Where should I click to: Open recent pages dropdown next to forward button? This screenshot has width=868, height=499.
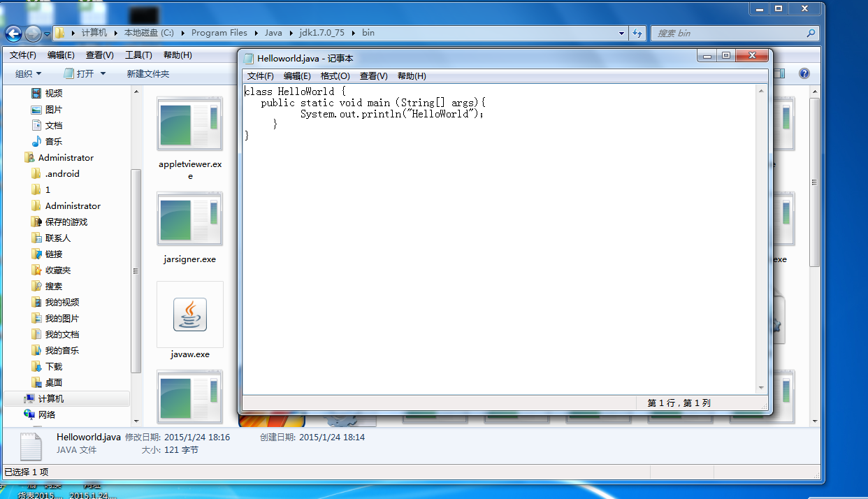click(x=47, y=34)
